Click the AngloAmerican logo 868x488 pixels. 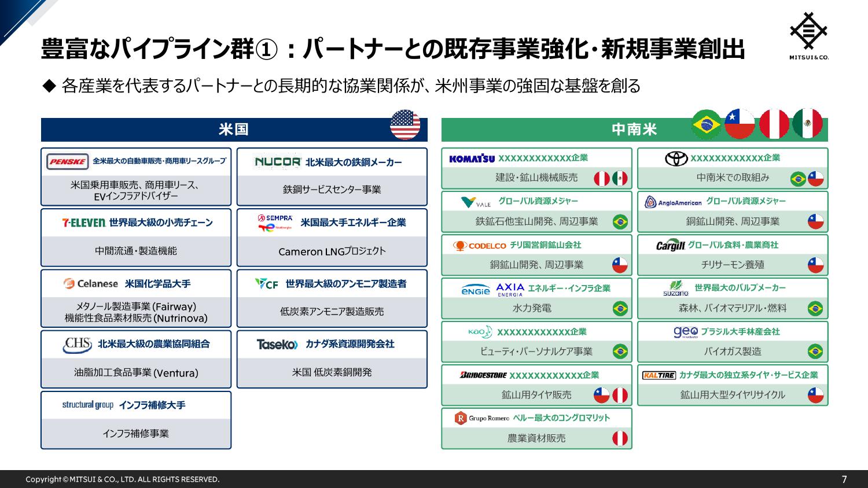[x=673, y=202]
